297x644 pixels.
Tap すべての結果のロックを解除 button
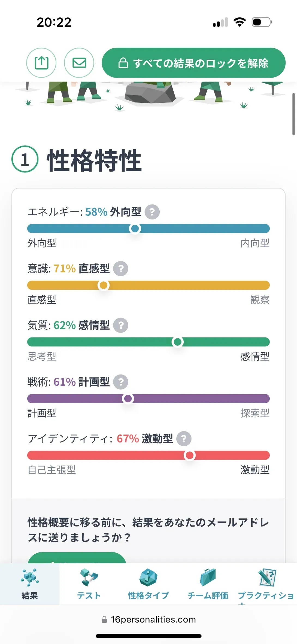click(193, 63)
